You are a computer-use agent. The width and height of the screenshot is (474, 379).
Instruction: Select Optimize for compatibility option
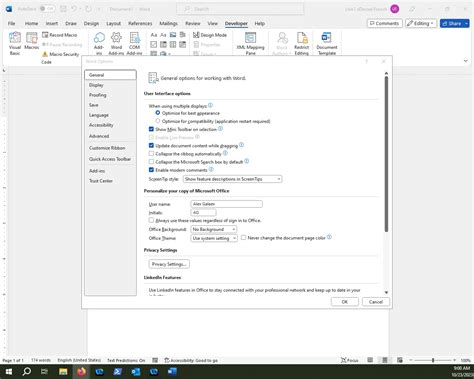pyautogui.click(x=158, y=121)
